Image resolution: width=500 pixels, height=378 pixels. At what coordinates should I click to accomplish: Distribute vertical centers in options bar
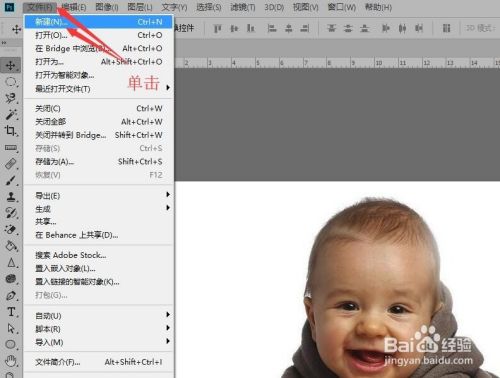pyautogui.click(x=348, y=29)
